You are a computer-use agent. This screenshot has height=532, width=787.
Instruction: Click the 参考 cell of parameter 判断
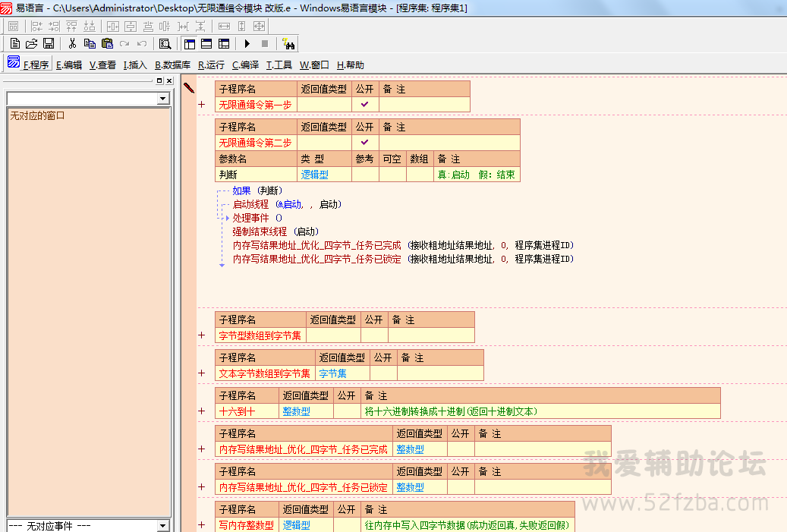[365, 174]
